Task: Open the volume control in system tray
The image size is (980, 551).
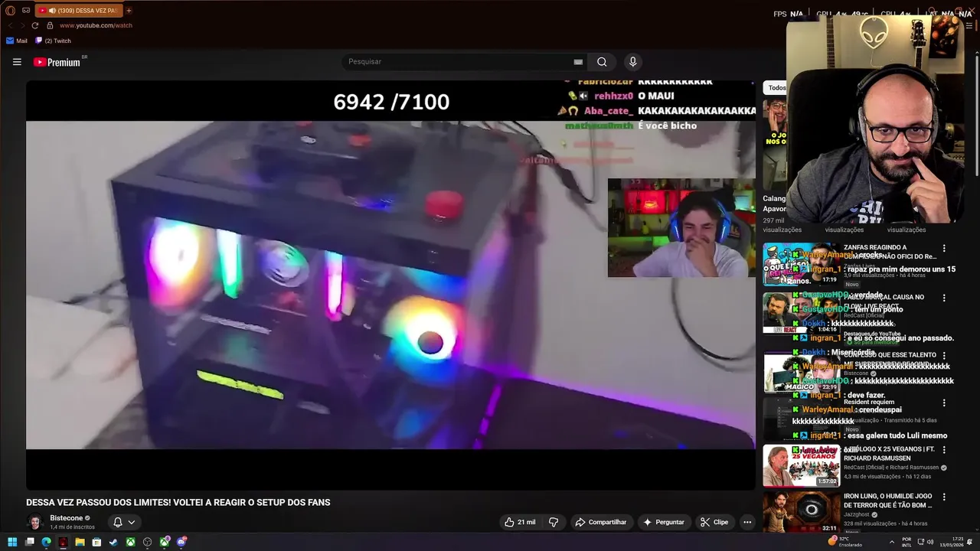Action: (x=930, y=542)
